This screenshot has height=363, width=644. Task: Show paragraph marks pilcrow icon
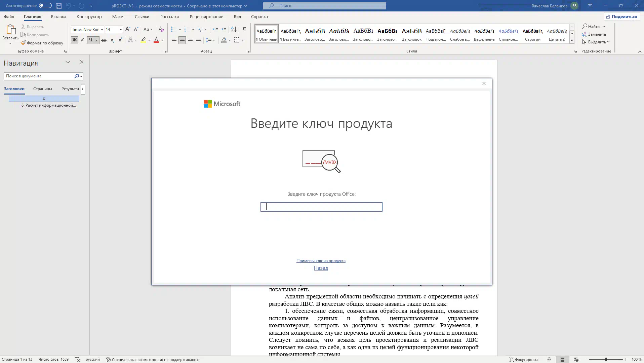click(x=244, y=29)
